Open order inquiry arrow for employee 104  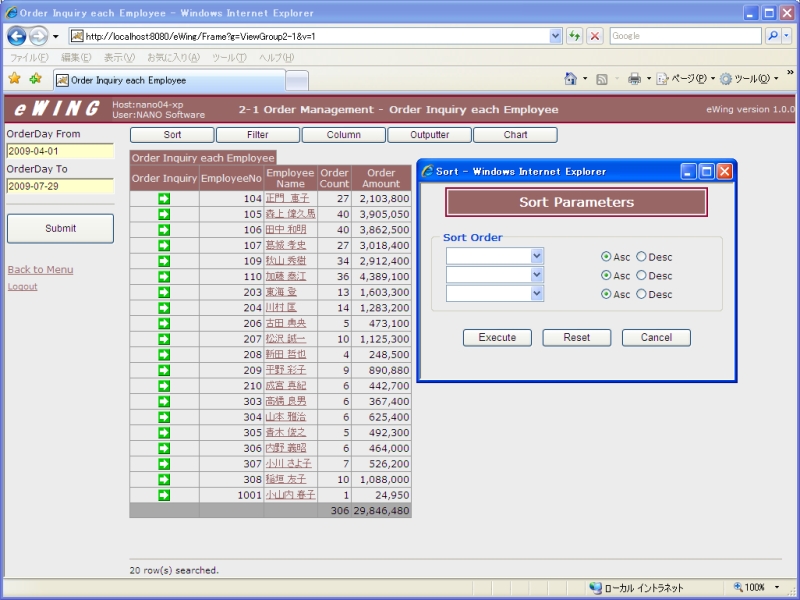pos(164,198)
